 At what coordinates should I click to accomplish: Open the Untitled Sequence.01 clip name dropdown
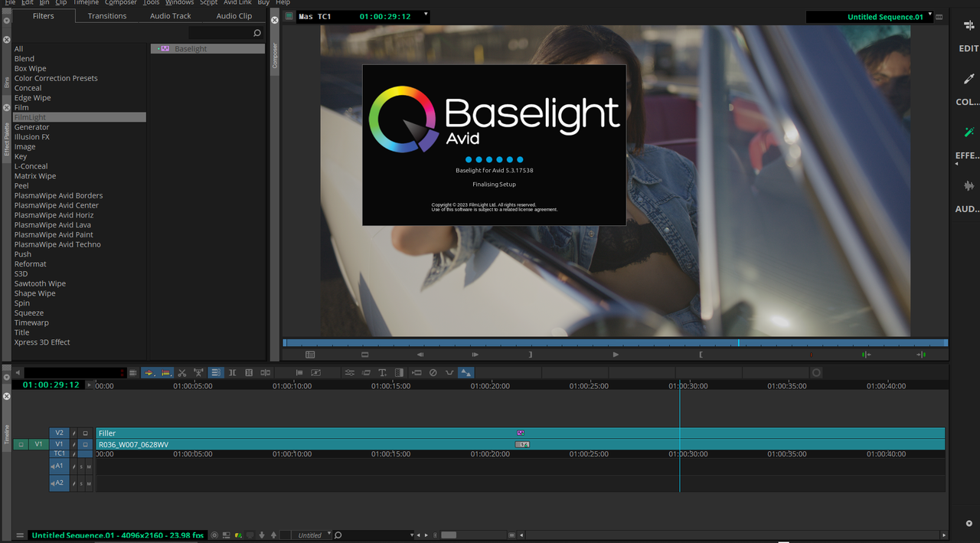click(930, 15)
